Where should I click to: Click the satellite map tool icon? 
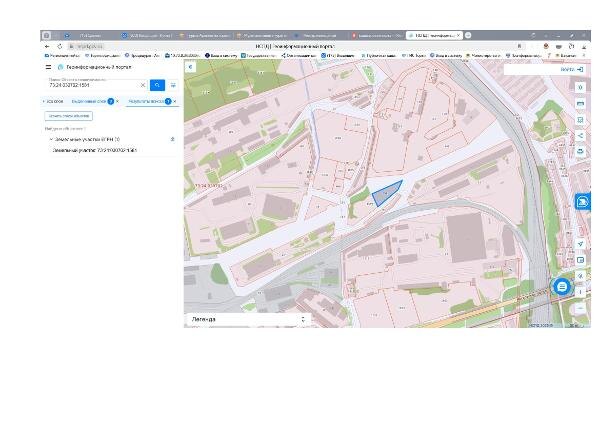tap(580, 276)
